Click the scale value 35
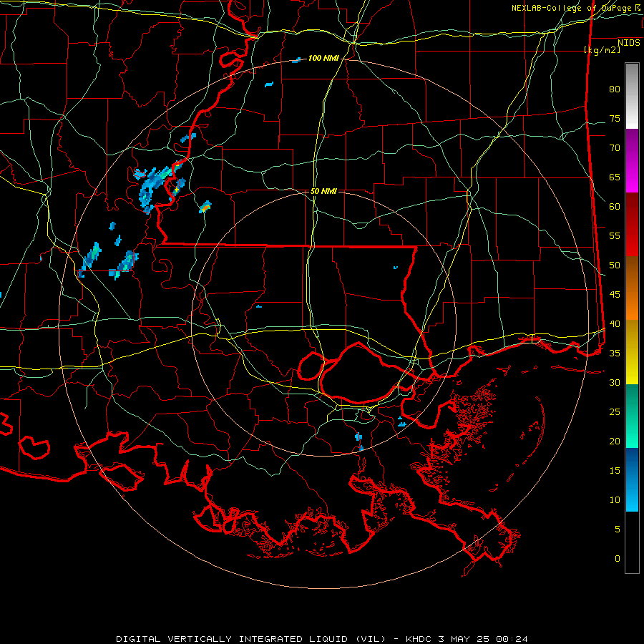 click(x=615, y=353)
